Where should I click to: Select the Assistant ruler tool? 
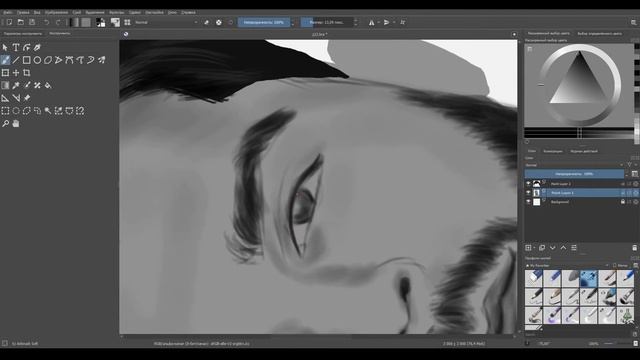click(x=5, y=98)
